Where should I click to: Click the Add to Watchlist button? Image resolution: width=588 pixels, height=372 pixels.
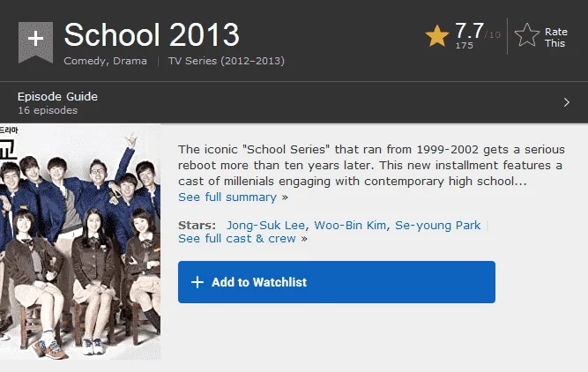[x=337, y=282]
